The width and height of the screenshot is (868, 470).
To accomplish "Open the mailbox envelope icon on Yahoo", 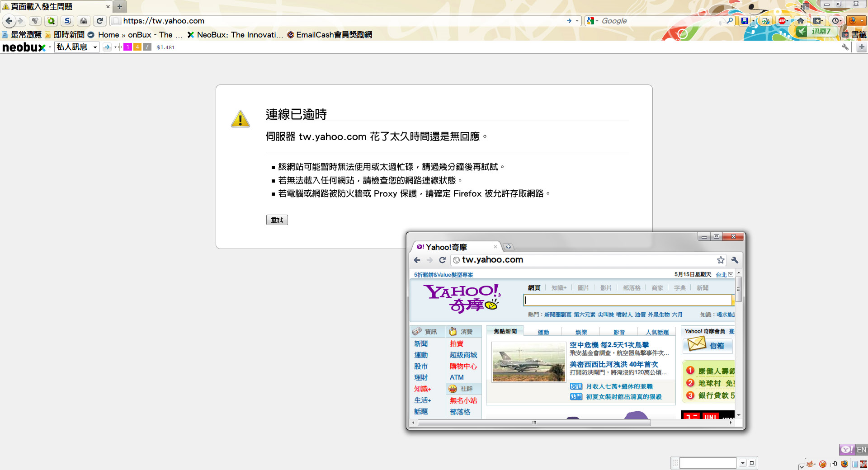I will point(697,344).
